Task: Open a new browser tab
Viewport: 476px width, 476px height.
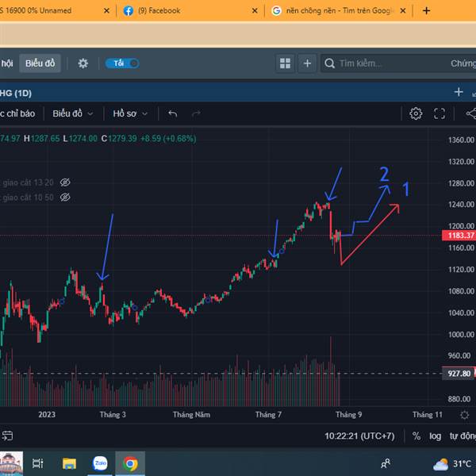Action: pyautogui.click(x=426, y=11)
